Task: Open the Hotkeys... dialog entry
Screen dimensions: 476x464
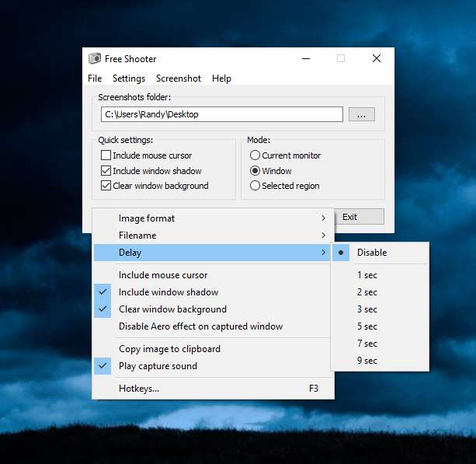Action: (211, 389)
